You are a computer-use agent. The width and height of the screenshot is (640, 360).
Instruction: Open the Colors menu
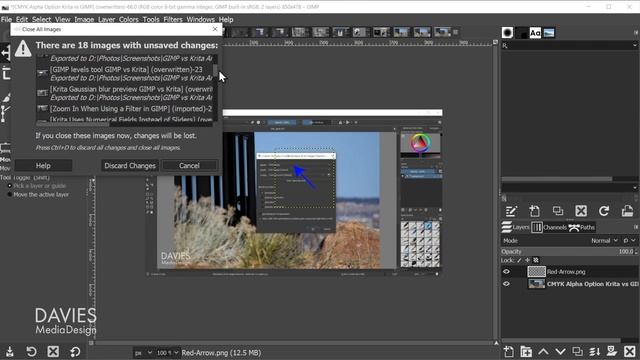129,19
